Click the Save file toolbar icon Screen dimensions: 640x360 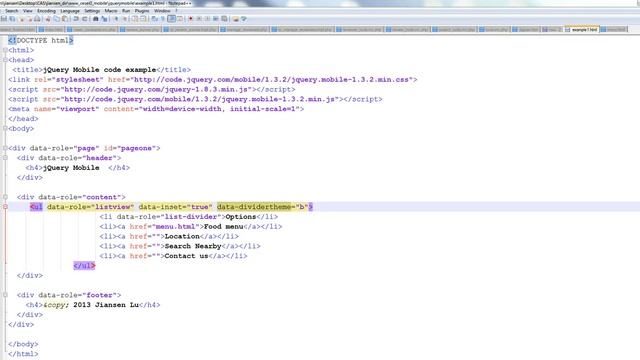tap(4, 19)
